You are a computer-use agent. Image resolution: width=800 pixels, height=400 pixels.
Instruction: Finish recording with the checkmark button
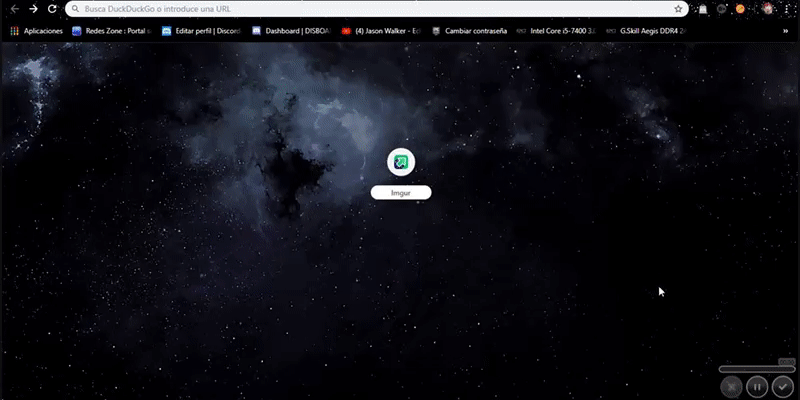(783, 386)
